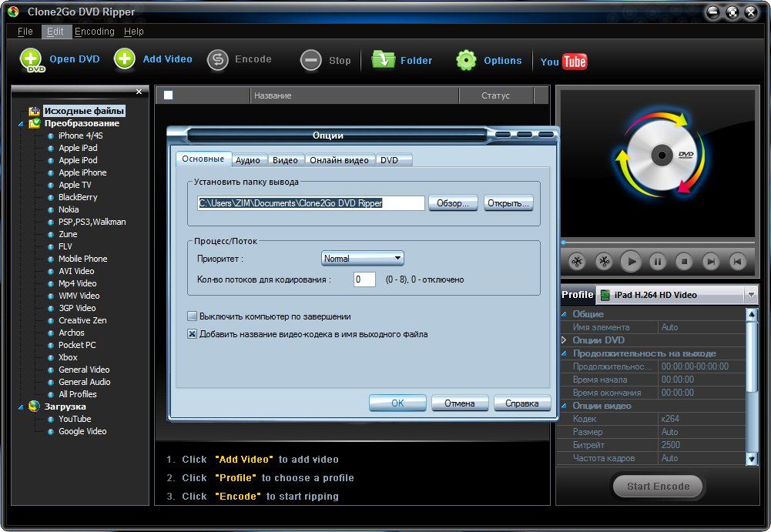
Task: Click the Кодек x264 value cell
Action: click(702, 419)
